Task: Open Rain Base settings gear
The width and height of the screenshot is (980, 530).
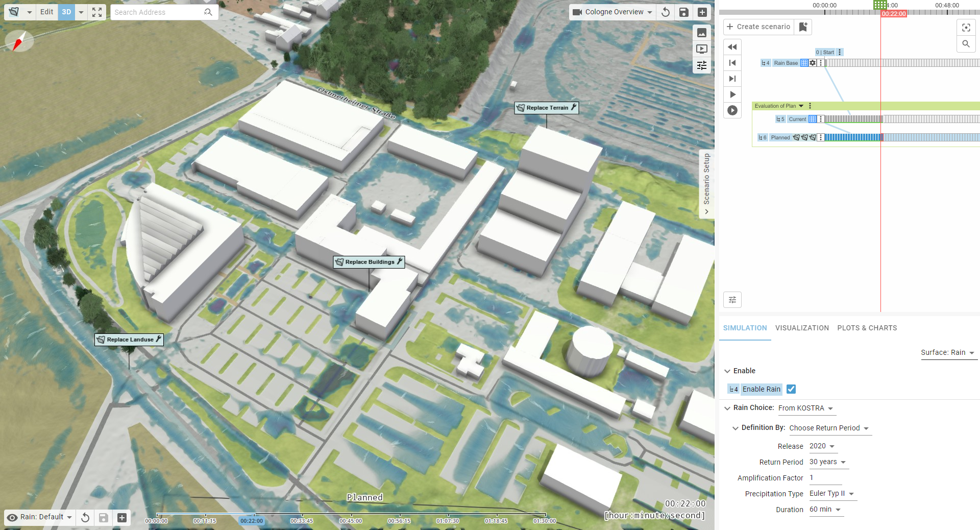Action: point(813,63)
